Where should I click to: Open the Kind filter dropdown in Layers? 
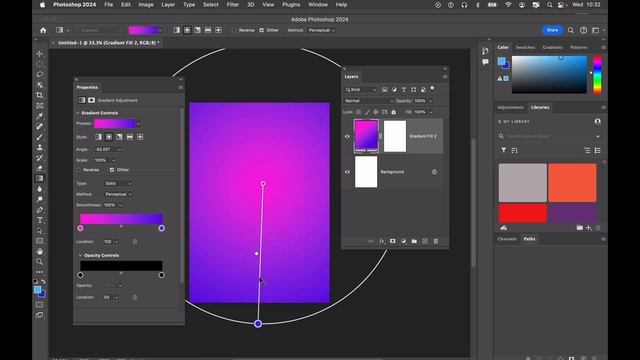point(361,90)
